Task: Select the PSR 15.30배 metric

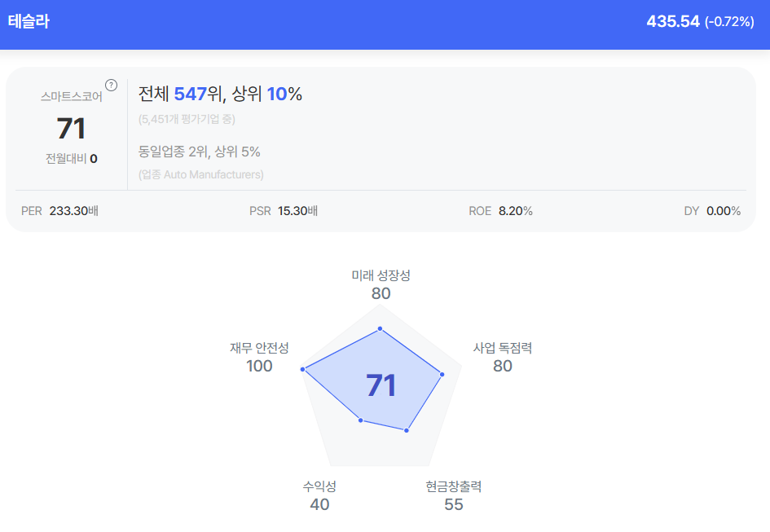Action: click(x=283, y=211)
